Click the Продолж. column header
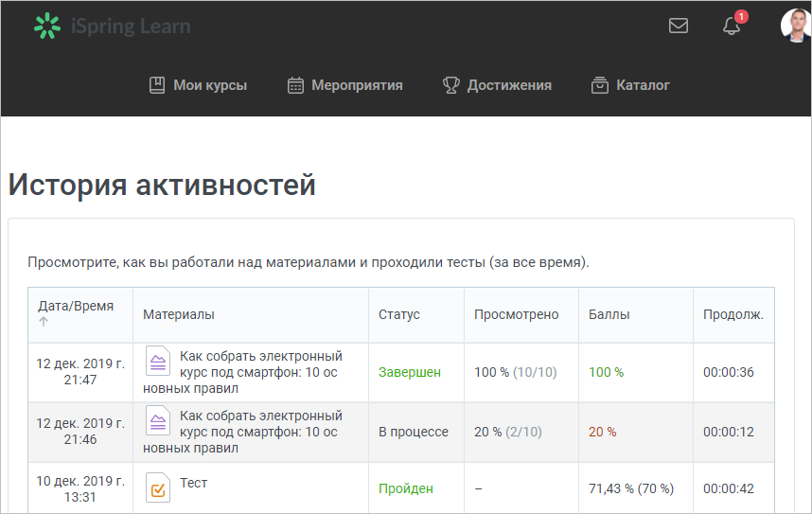 tap(733, 314)
